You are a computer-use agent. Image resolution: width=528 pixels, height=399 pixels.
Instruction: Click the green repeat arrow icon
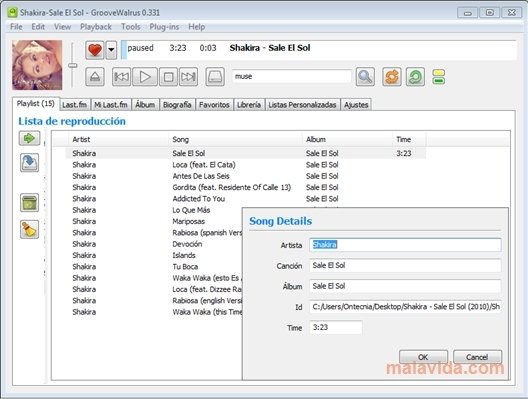415,77
